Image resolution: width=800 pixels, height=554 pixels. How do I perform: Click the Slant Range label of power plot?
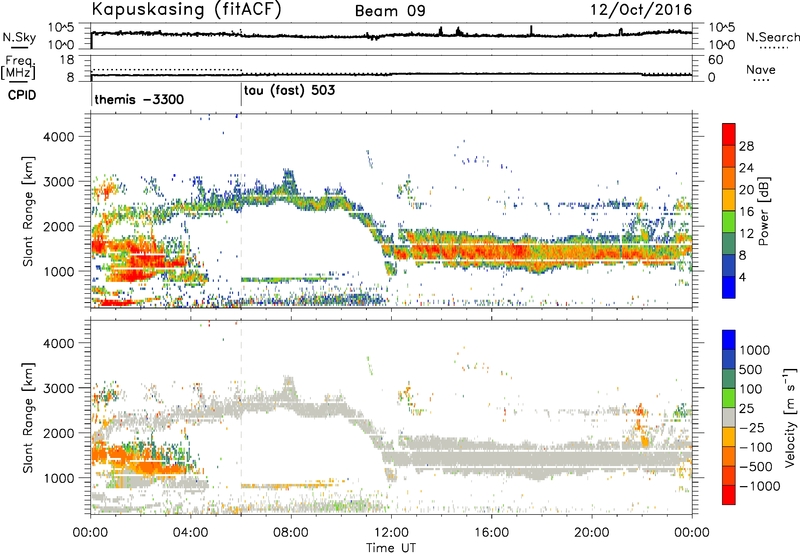[29, 211]
